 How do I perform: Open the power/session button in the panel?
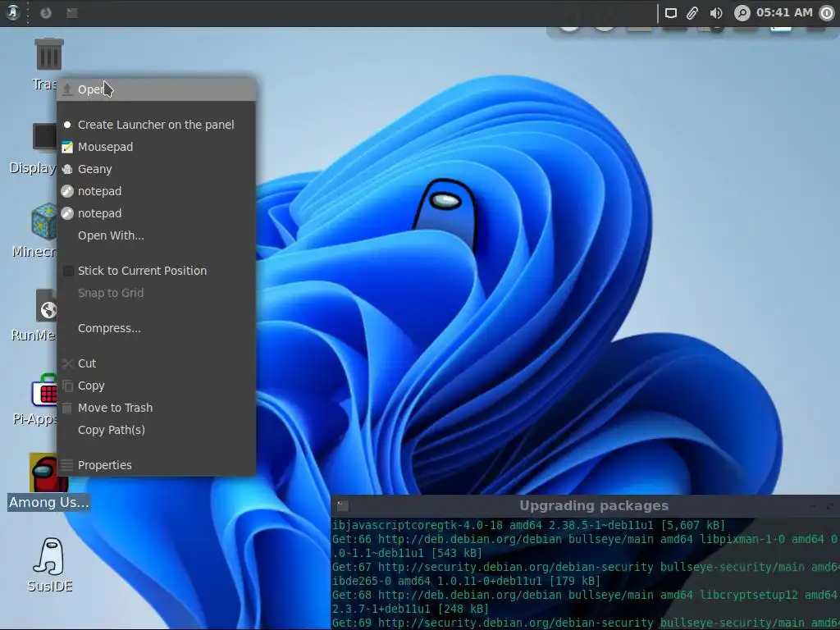click(827, 13)
